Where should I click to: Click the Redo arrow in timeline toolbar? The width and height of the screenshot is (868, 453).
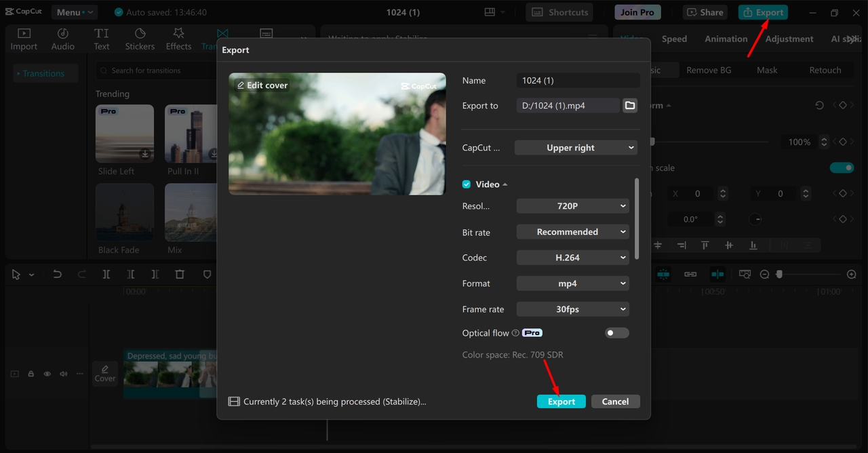pos(82,274)
